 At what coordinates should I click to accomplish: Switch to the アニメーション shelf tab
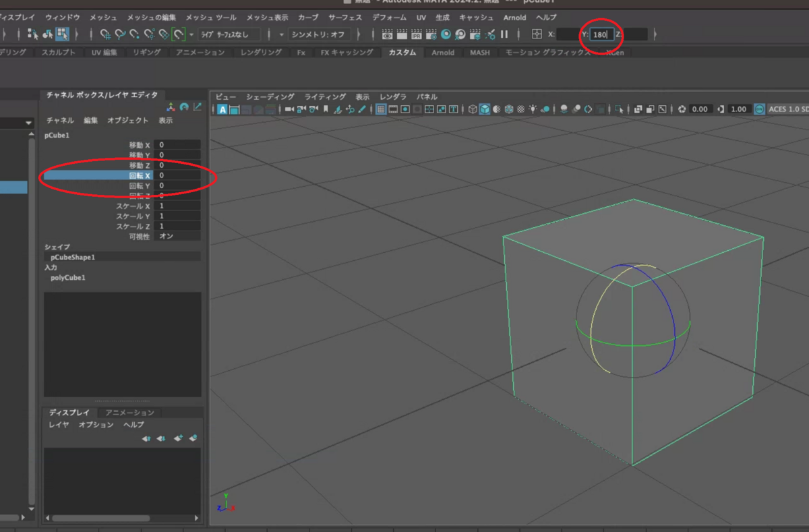point(201,53)
